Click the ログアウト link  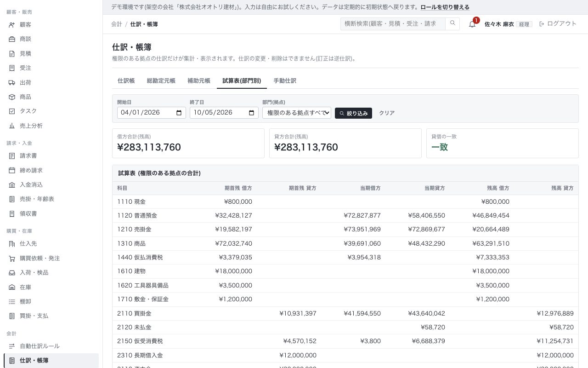click(558, 24)
